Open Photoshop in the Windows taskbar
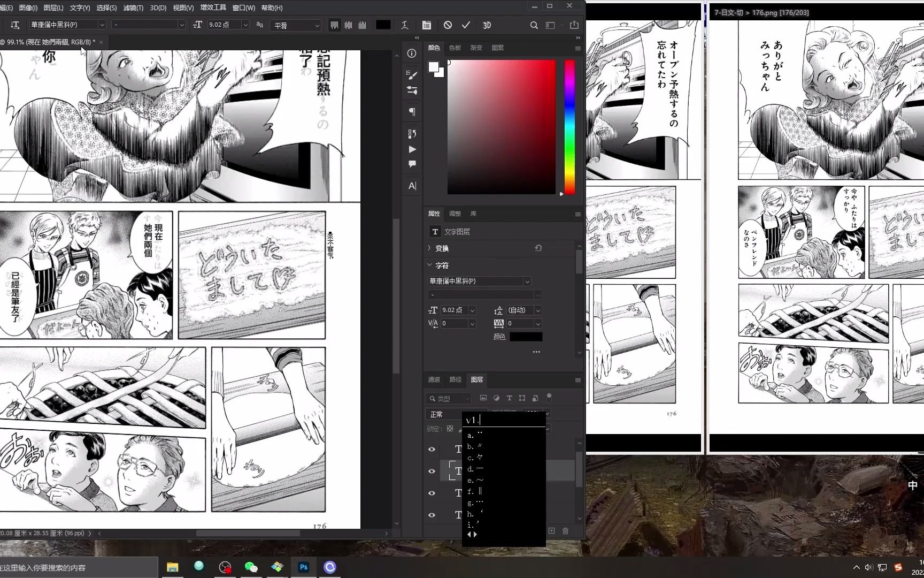The image size is (924, 578). 304,567
